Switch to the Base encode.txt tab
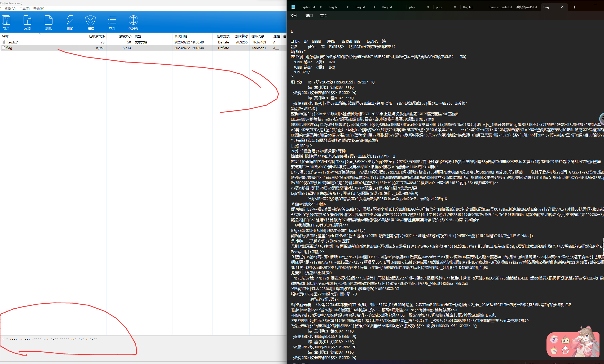The image size is (604, 364). 500,7
